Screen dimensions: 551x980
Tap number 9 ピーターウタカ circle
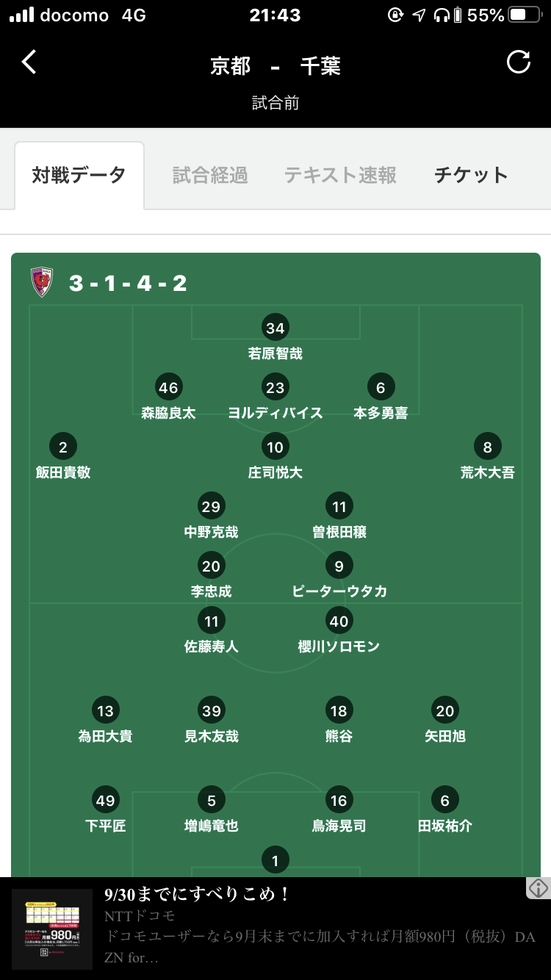[339, 566]
